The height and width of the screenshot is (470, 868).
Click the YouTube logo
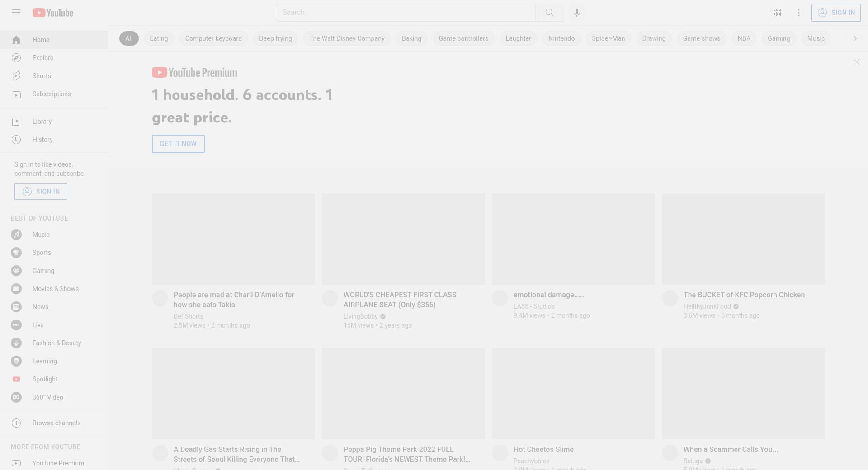[x=53, y=13]
